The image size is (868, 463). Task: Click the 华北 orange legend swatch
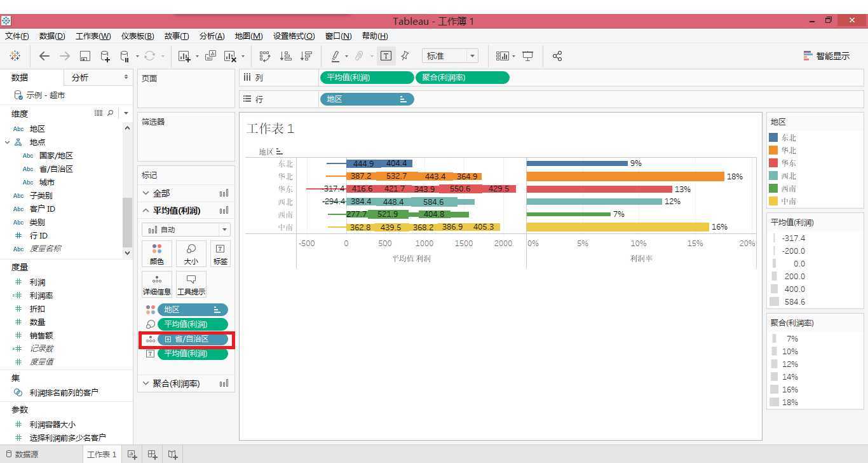click(x=773, y=150)
